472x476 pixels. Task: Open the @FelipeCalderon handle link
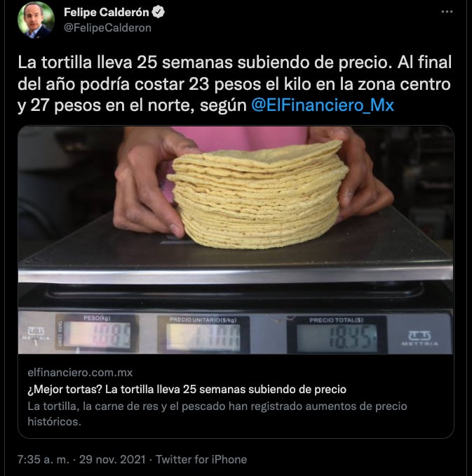pyautogui.click(x=108, y=28)
